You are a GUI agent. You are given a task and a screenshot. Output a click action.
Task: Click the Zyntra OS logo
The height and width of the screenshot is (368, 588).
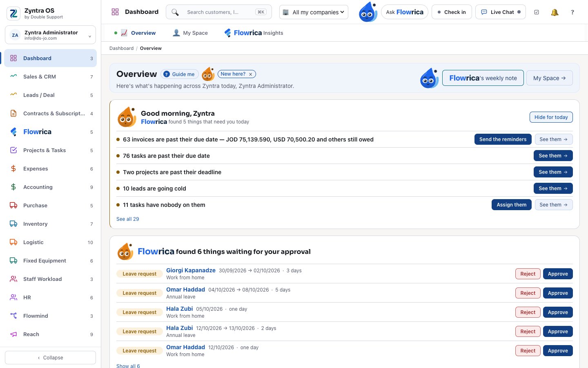point(13,13)
